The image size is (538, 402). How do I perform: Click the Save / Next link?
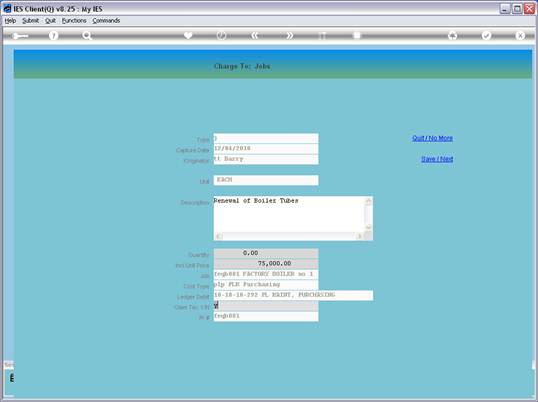point(437,159)
